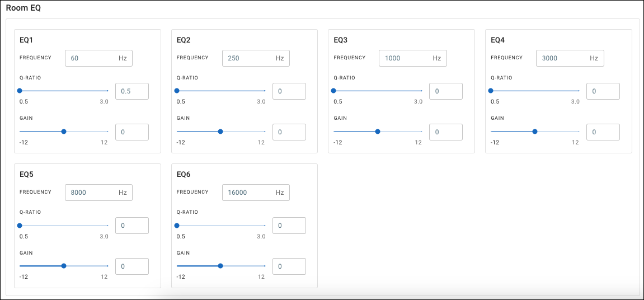Click the EQ3 gain slider knob
This screenshot has height=300, width=644.
(378, 132)
